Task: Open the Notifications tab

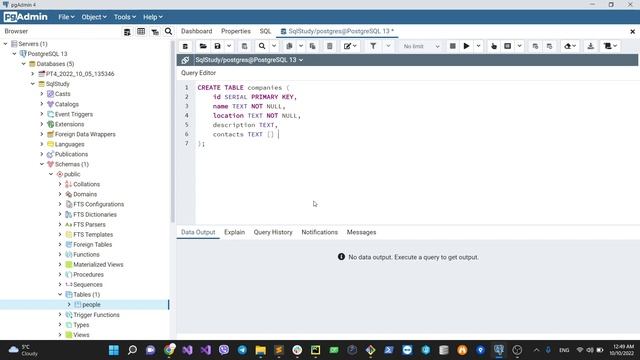Action: point(320,232)
